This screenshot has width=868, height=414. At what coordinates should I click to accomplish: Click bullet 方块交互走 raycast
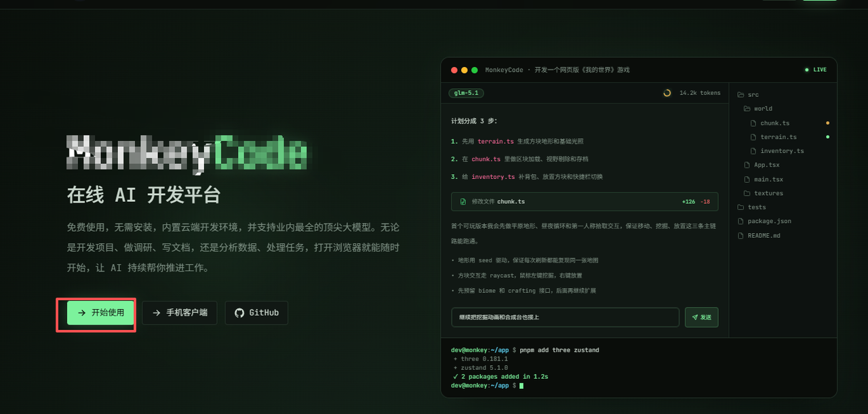tap(517, 276)
